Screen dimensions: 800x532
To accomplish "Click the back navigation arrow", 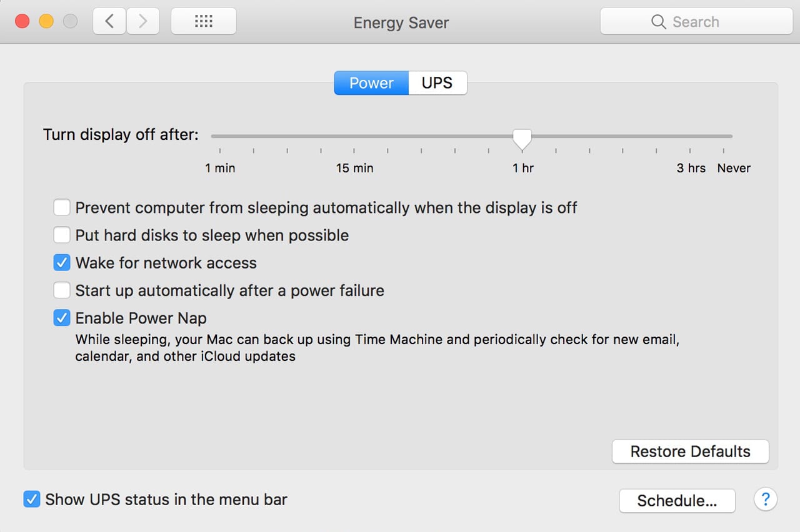I will 109,22.
